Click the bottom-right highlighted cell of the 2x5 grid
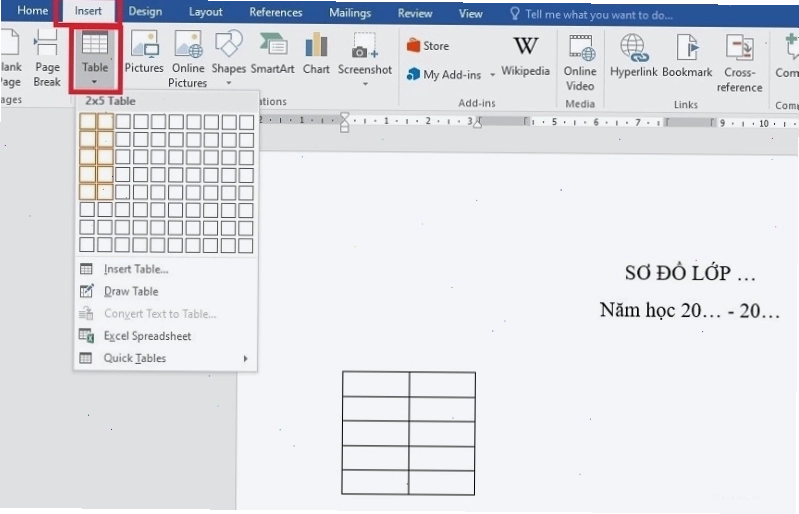Image resolution: width=799 pixels, height=514 pixels. pos(105,192)
